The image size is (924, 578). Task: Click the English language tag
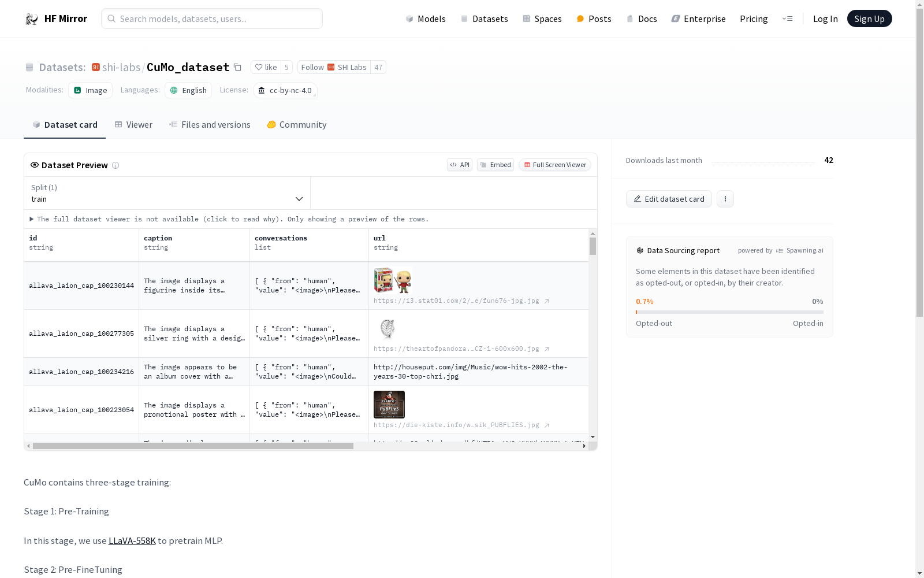(x=188, y=90)
